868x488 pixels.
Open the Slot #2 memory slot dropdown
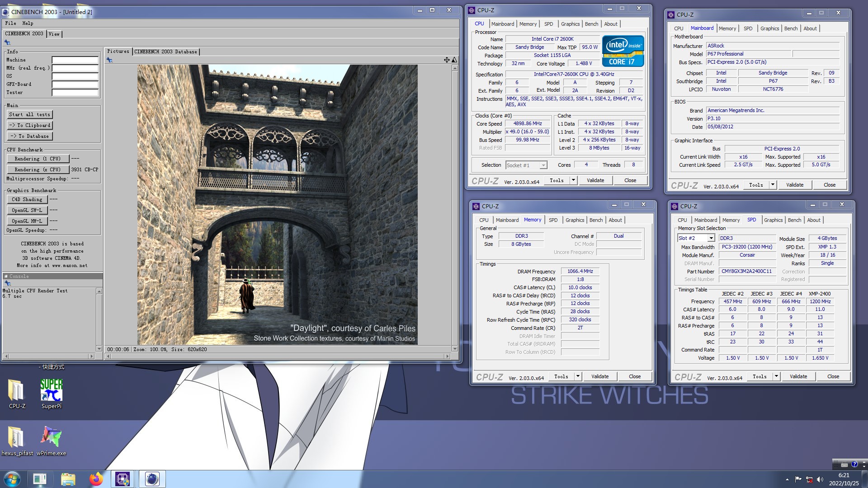711,238
